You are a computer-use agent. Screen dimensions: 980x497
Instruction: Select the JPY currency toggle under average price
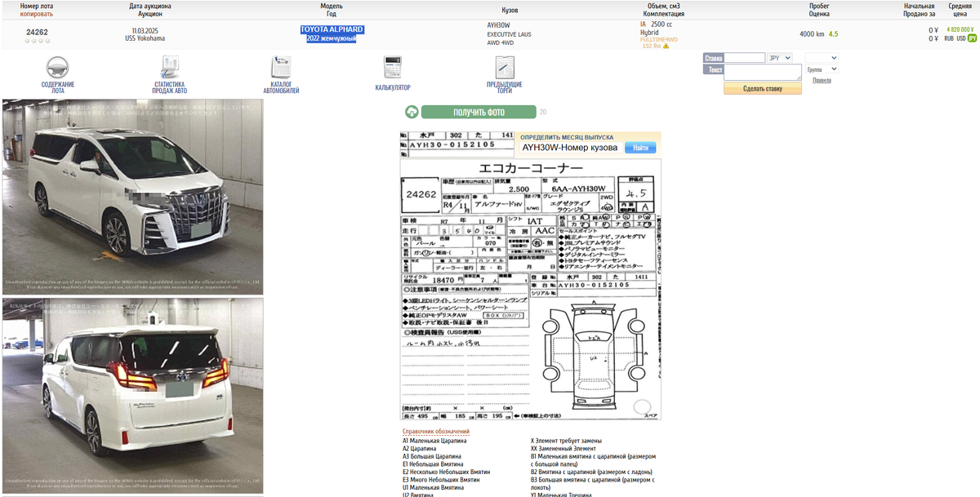pyautogui.click(x=973, y=38)
